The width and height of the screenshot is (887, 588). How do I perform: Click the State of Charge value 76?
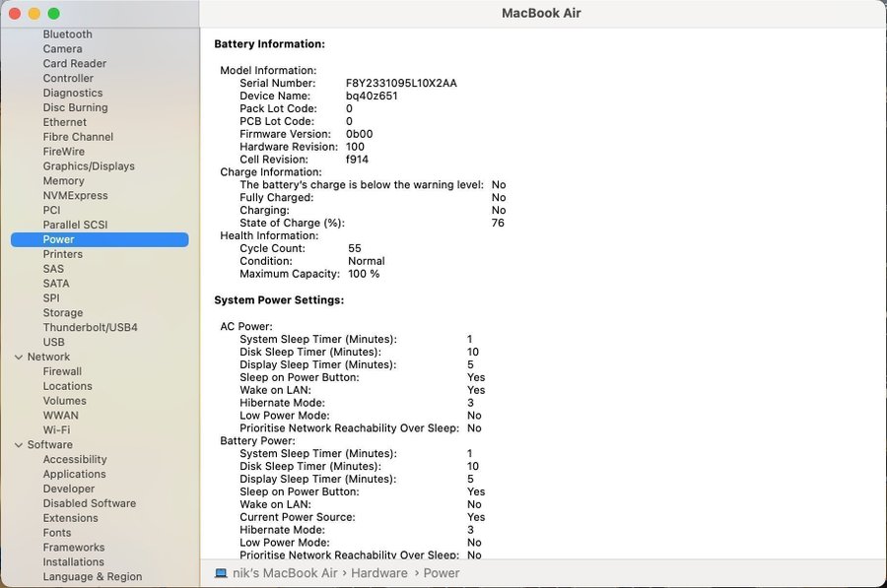(x=498, y=223)
